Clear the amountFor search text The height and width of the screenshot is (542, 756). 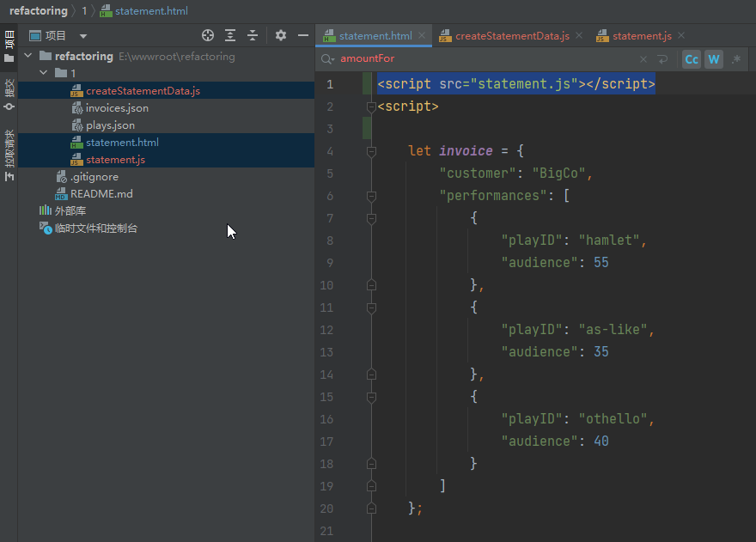(643, 59)
